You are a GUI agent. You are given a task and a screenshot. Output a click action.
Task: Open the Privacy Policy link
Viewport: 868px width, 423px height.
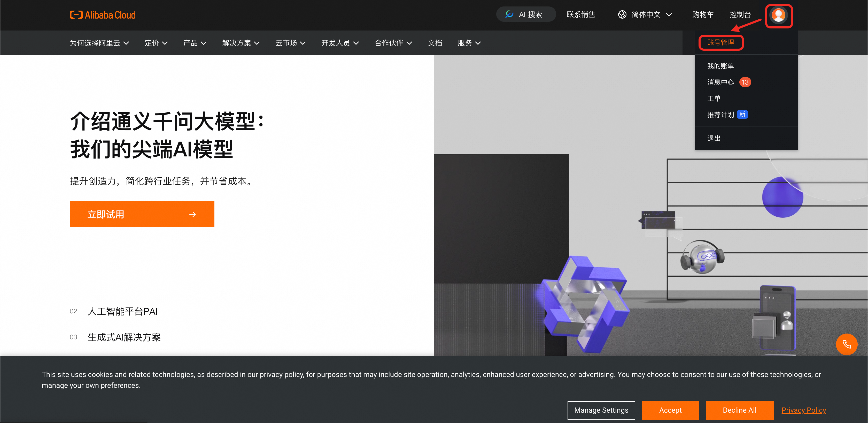[x=804, y=410]
